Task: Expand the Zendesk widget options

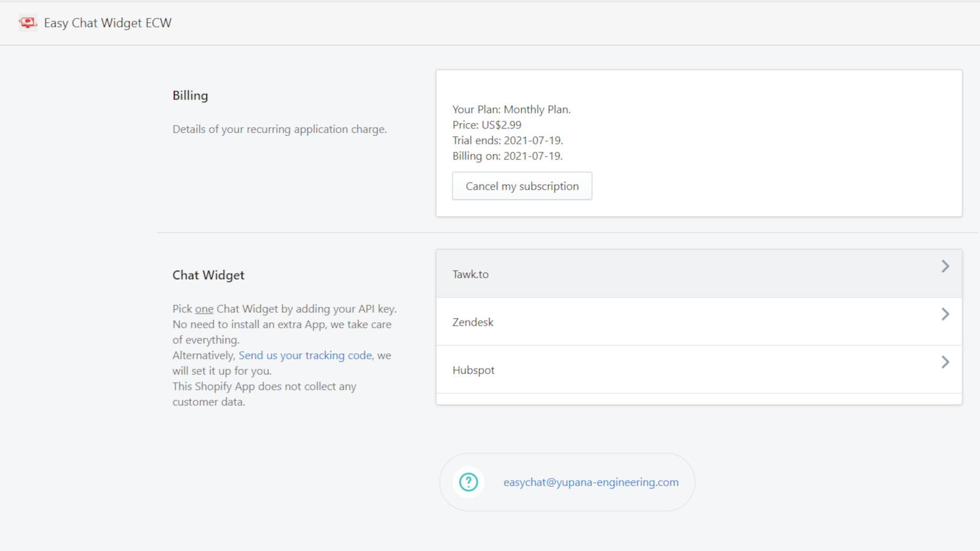Action: (698, 321)
